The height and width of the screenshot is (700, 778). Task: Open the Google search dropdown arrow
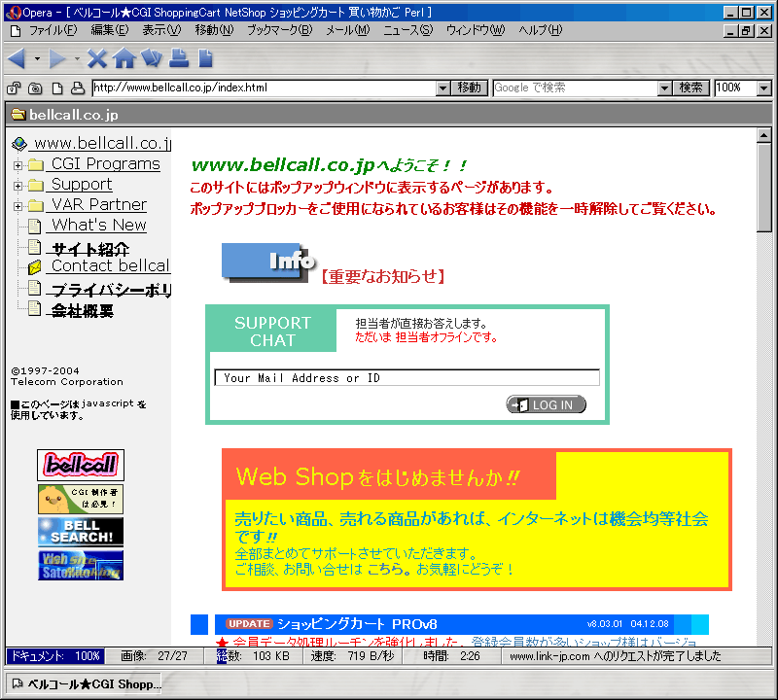click(665, 88)
